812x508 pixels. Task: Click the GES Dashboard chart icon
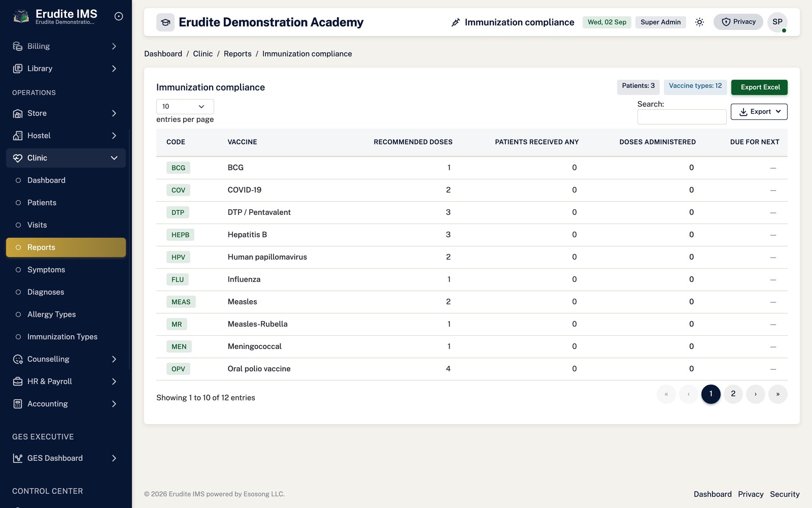click(18, 458)
